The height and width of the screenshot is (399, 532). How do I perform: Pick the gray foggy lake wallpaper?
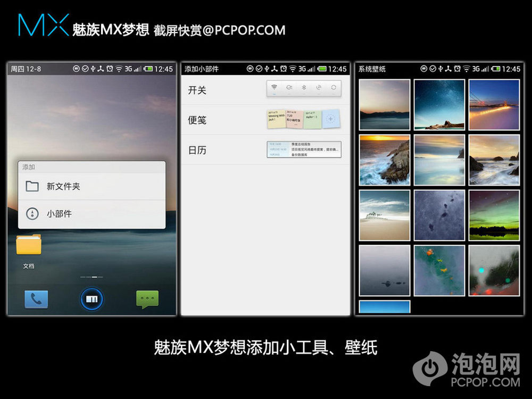pos(385,270)
